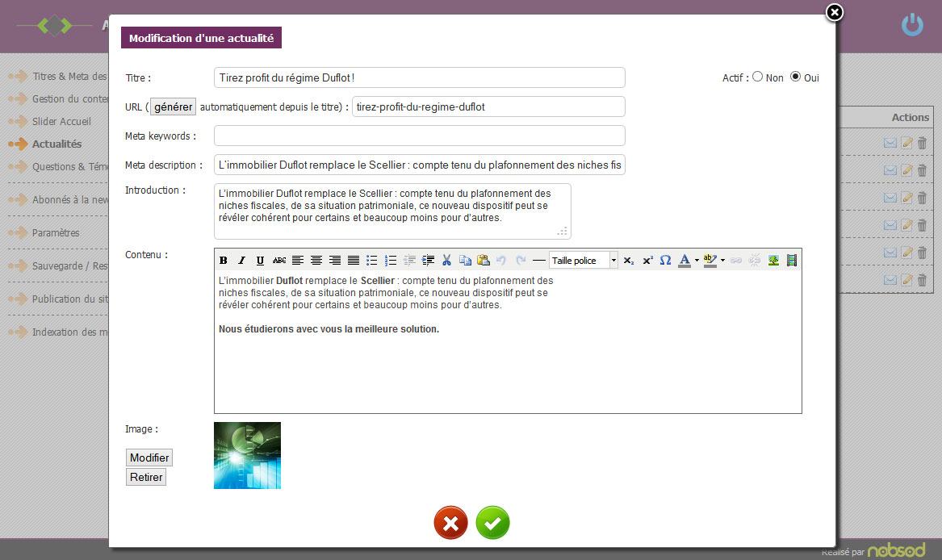Open Abonnés à la newsletter in sidebar

point(59,199)
